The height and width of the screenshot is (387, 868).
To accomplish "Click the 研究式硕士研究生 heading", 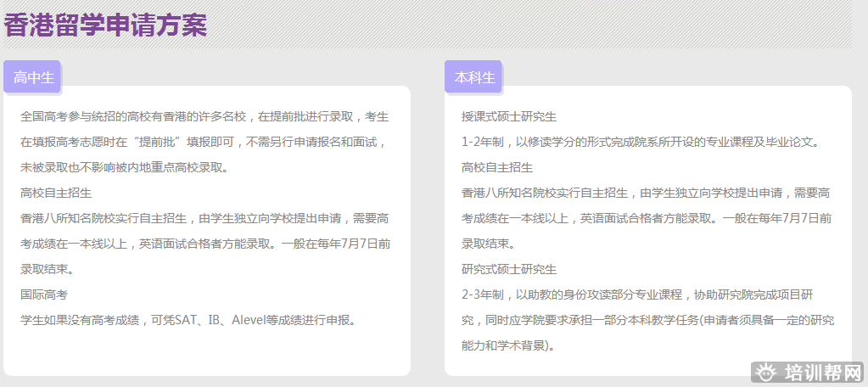I will tap(509, 269).
